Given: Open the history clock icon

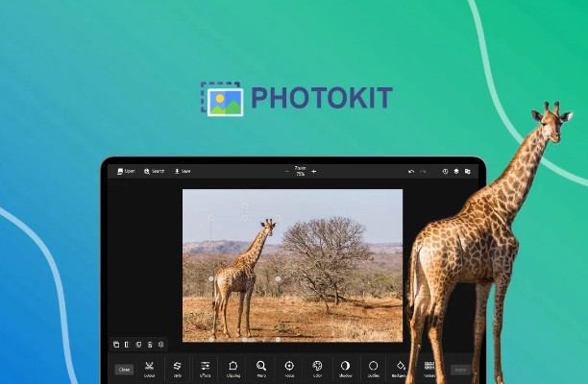Looking at the screenshot, I should tap(445, 171).
